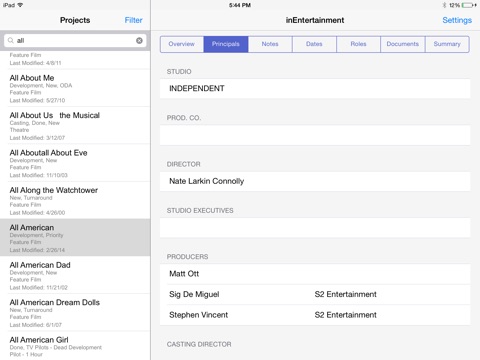
Task: Show the Roles tab
Action: tap(358, 44)
